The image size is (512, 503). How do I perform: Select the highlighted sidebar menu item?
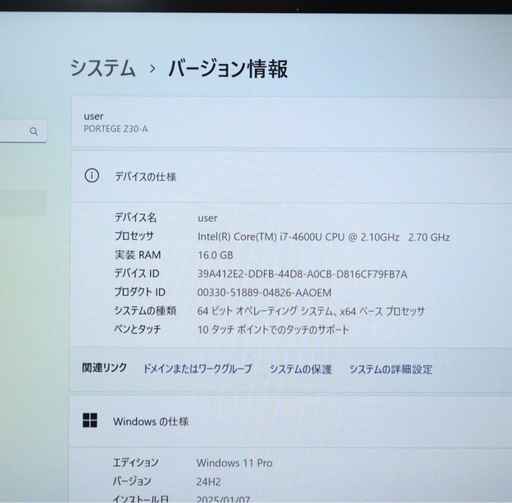point(23,203)
